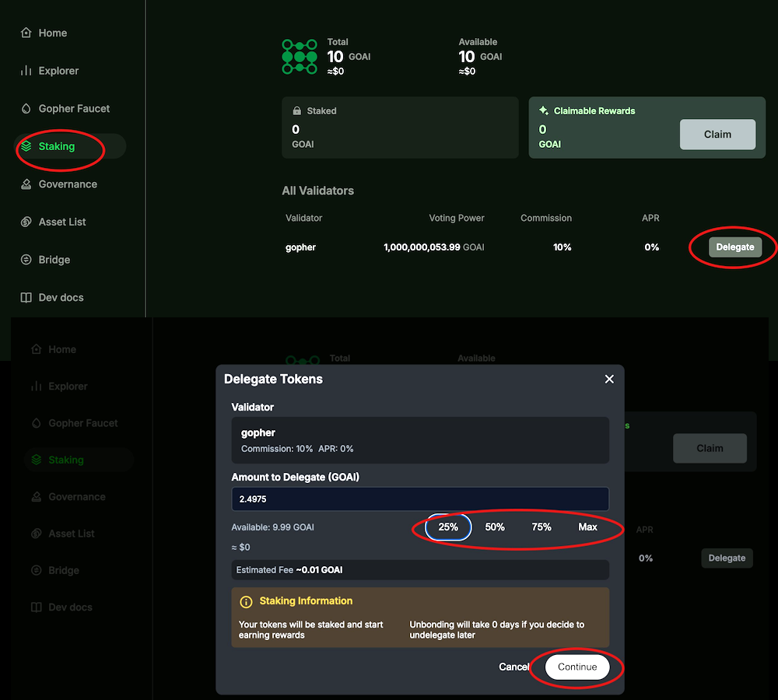
Task: Set the delegation amount to Max
Action: 587,527
